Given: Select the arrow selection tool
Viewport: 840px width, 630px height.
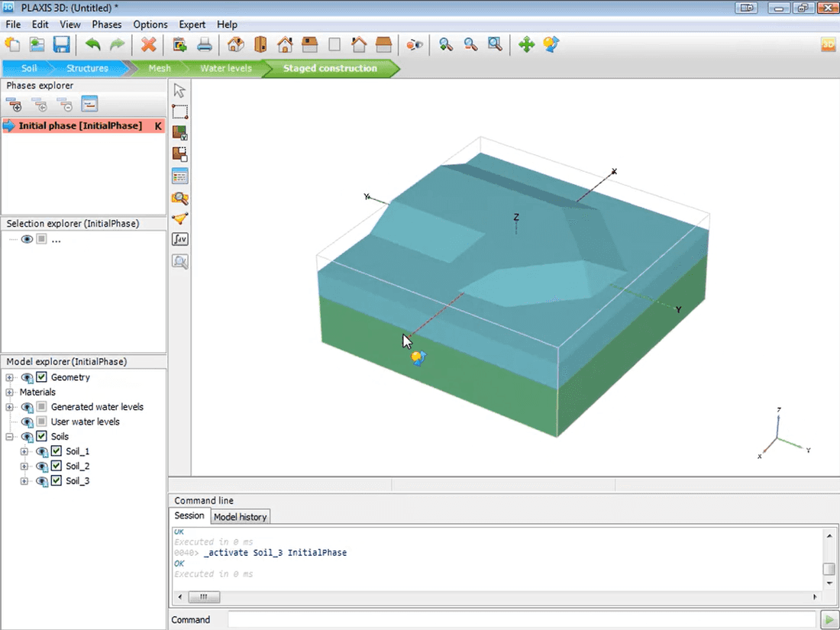Looking at the screenshot, I should 179,90.
